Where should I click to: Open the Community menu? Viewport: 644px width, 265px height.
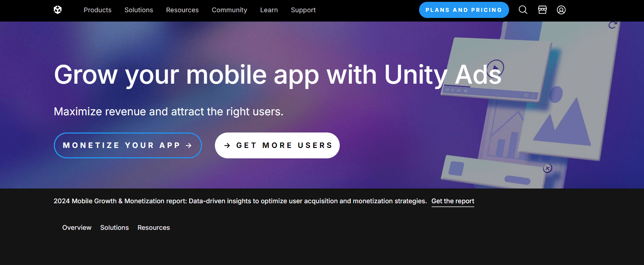[229, 10]
